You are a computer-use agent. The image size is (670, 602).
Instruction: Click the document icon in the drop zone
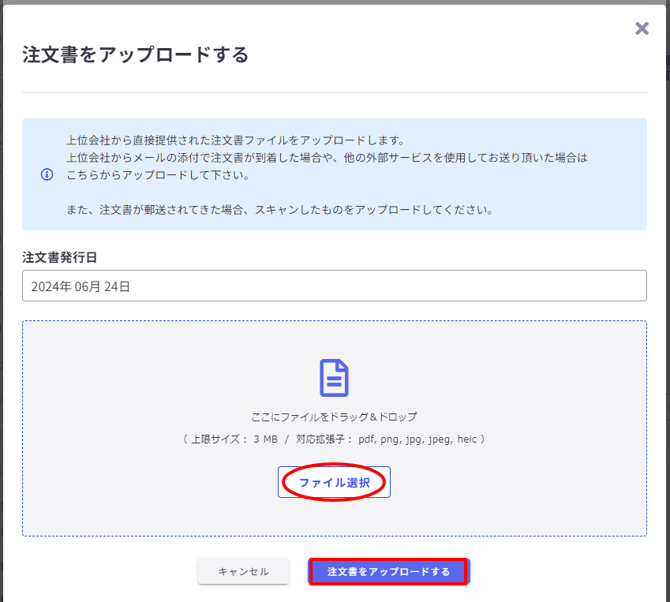pyautogui.click(x=334, y=378)
